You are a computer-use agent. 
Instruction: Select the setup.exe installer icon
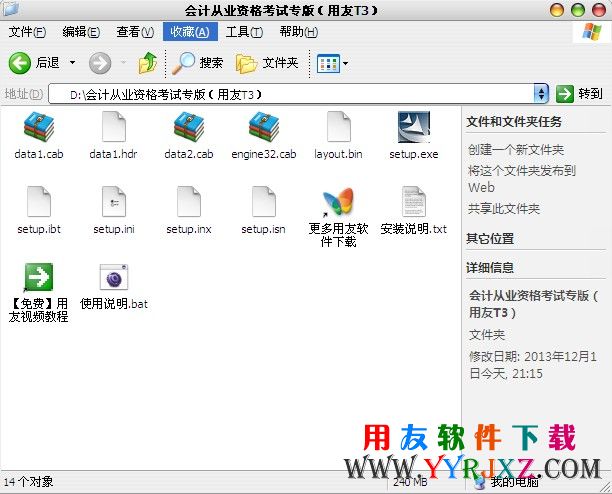click(x=414, y=127)
